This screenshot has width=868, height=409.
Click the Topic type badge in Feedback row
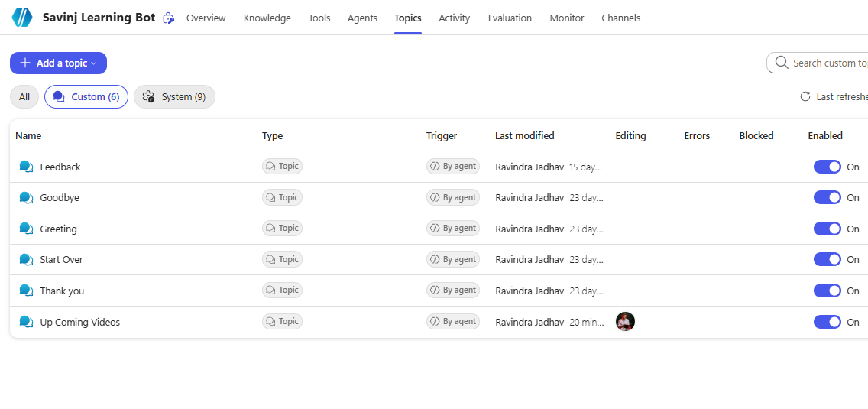[282, 166]
